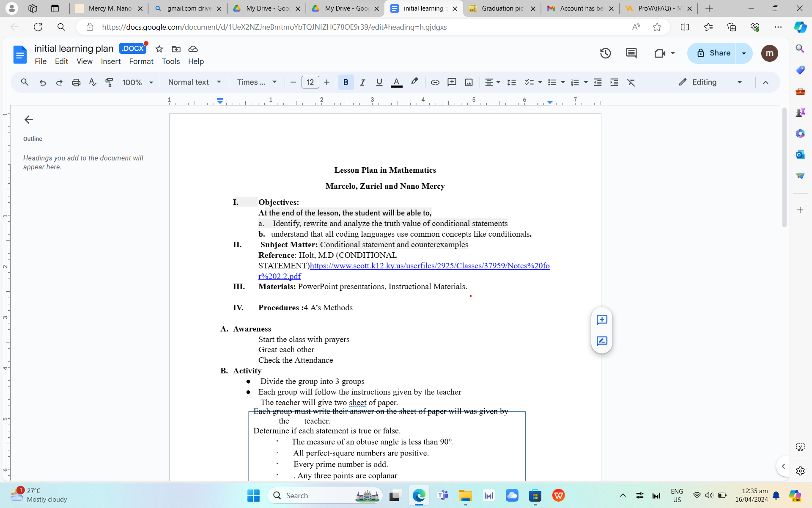Open version history clock icon
Screen dimensions: 812x508
[x=605, y=53]
